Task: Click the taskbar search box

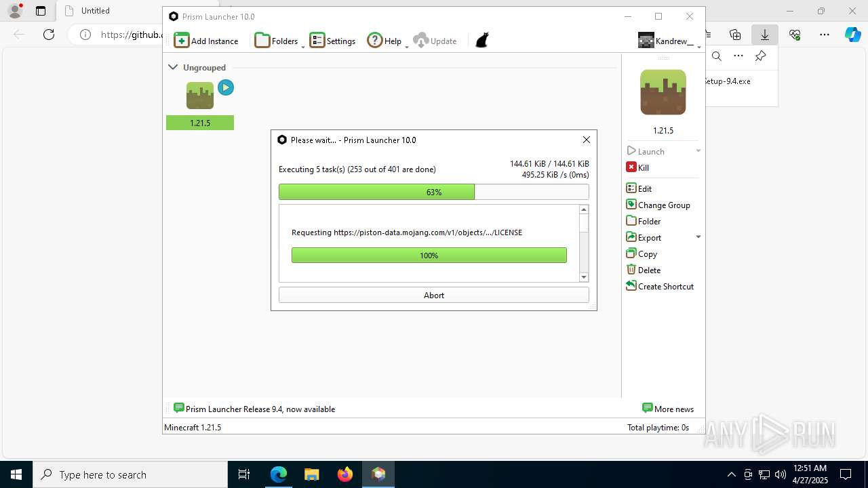Action: (x=130, y=474)
